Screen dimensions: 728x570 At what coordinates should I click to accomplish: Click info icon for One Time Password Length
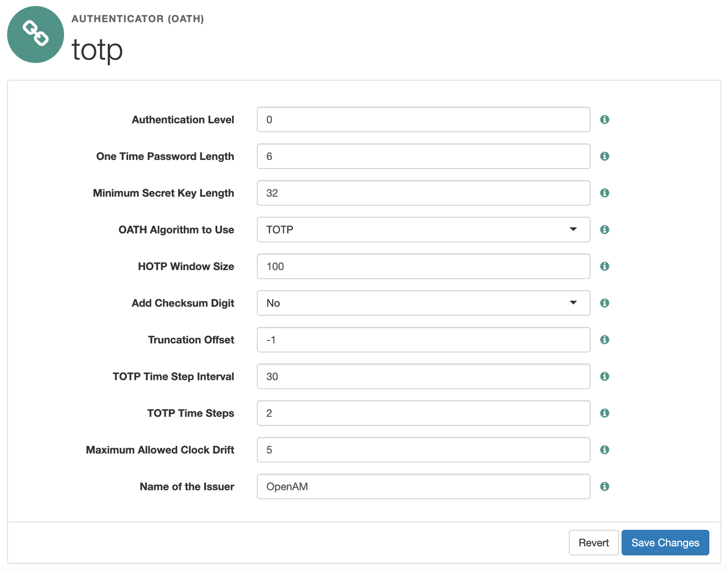(x=604, y=156)
